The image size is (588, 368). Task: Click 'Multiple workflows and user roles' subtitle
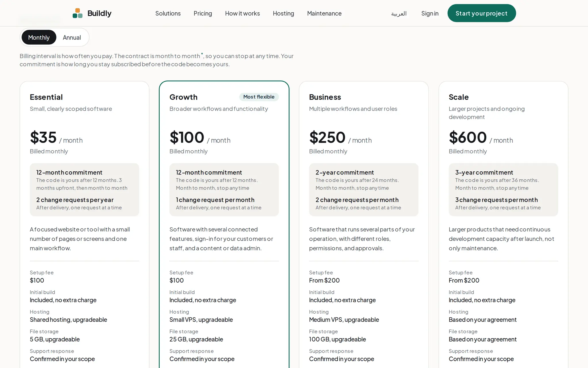[353, 109]
